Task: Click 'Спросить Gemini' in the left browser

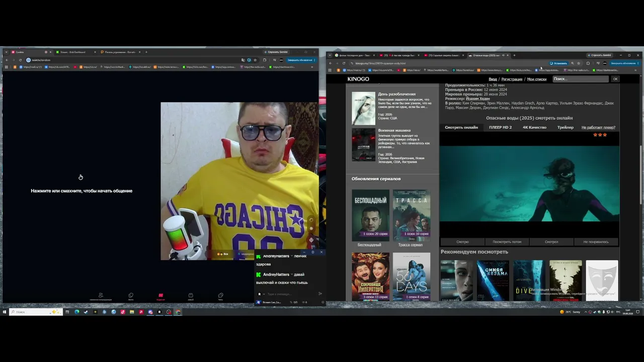Action: (276, 52)
